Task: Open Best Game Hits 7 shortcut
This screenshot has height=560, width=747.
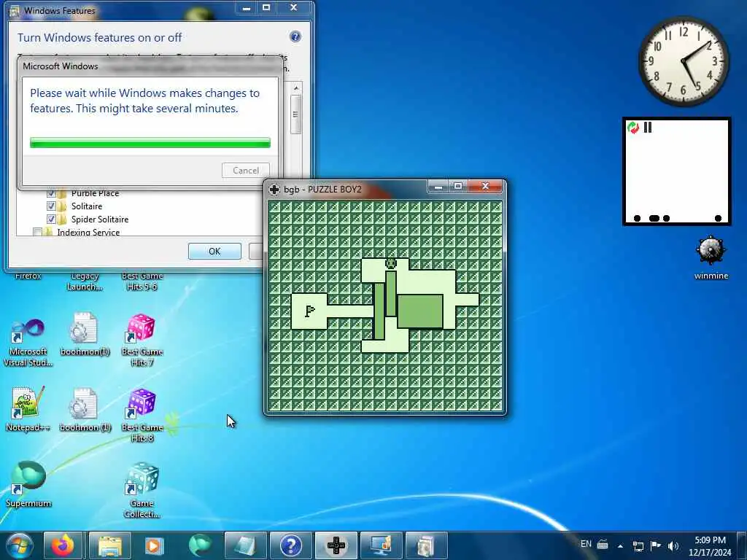Action: click(x=142, y=340)
